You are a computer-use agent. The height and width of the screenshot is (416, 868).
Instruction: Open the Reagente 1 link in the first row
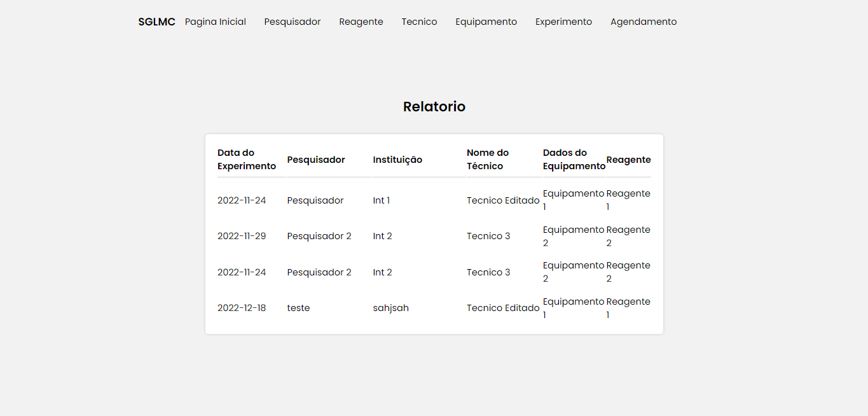pos(628,200)
